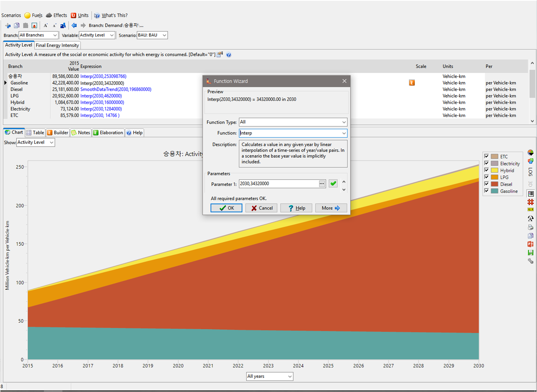Click the rotate text A icon
537x392 pixels.
530,218
